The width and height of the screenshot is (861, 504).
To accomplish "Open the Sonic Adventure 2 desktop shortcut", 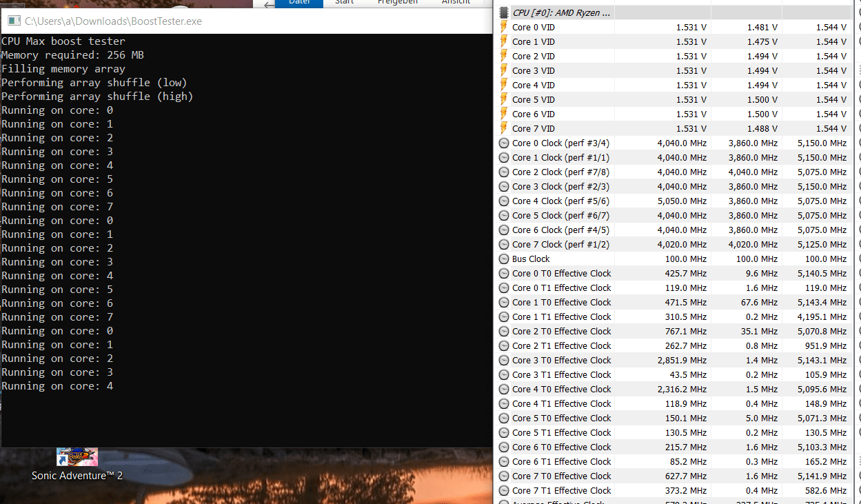I will click(77, 463).
